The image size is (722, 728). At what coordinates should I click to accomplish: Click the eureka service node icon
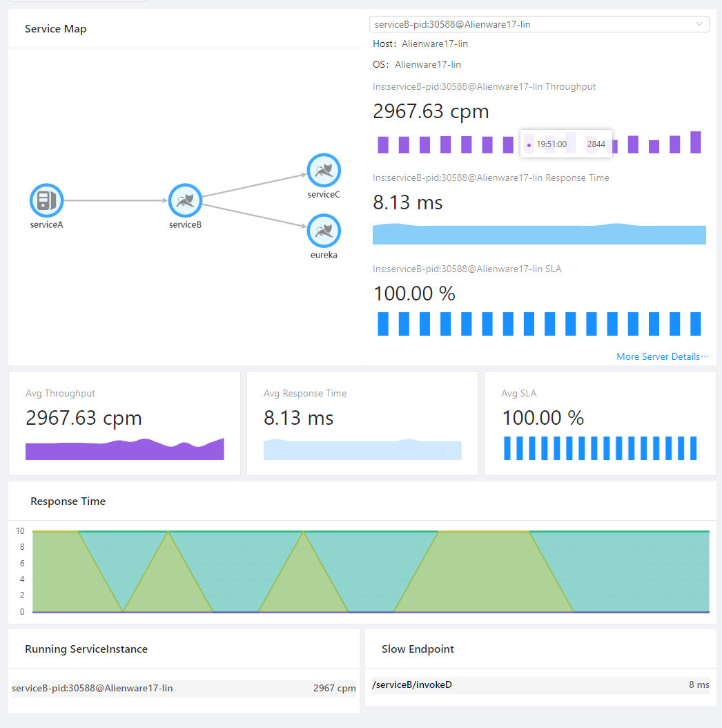[324, 231]
